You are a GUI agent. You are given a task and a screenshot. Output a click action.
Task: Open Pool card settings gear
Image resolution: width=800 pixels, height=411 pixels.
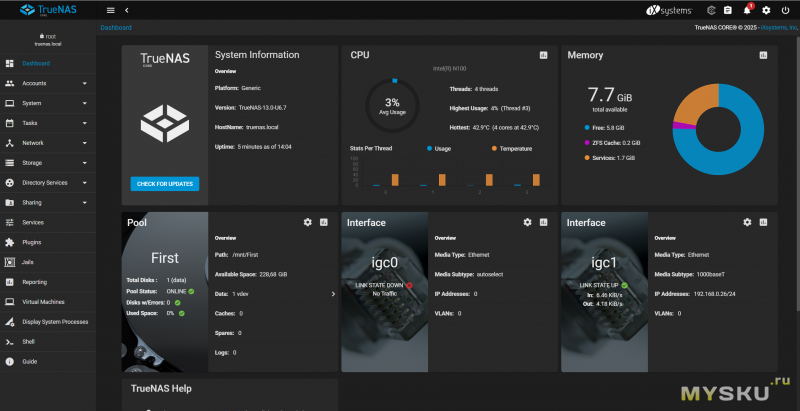pyautogui.click(x=307, y=222)
